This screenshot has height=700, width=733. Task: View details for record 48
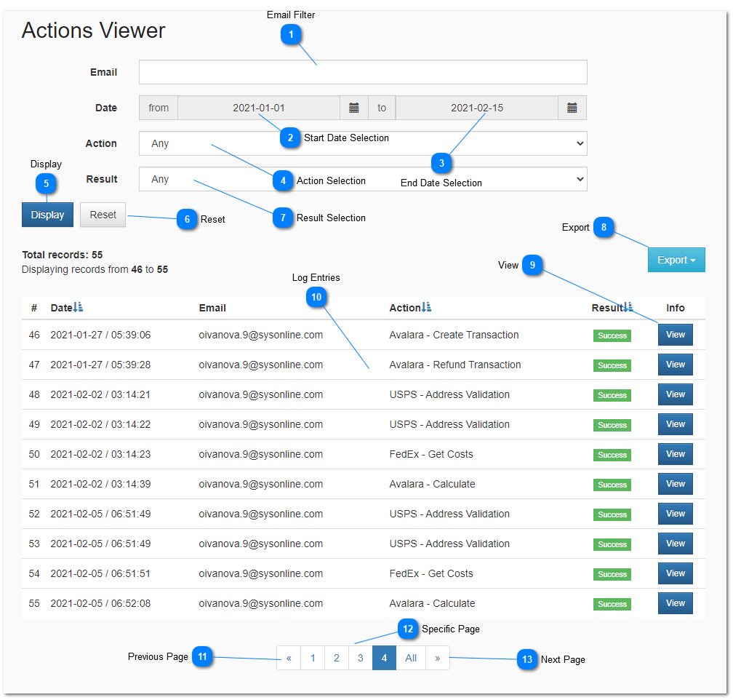[675, 395]
